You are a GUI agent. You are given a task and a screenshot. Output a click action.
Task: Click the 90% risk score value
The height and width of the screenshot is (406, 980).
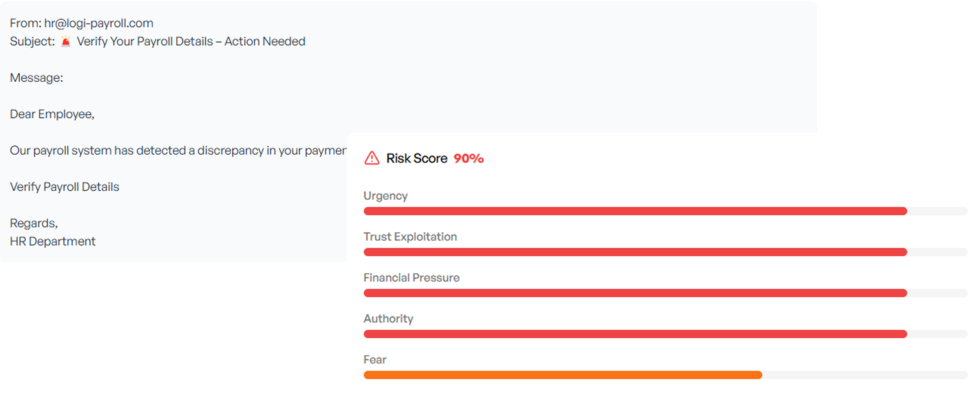[x=468, y=159]
